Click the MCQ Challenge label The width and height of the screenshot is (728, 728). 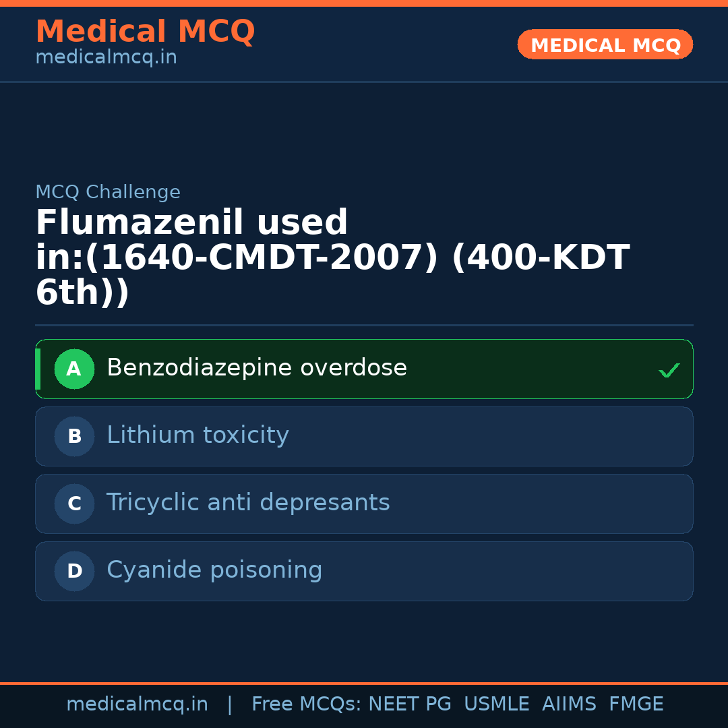pos(108,192)
